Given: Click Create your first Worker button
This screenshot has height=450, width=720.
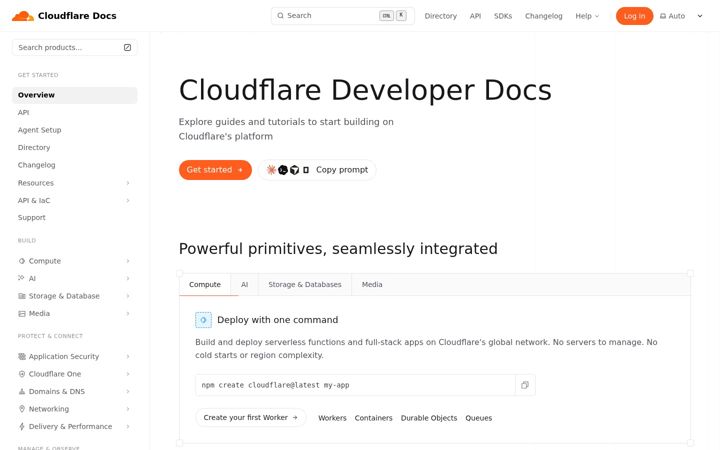Looking at the screenshot, I should (x=250, y=417).
